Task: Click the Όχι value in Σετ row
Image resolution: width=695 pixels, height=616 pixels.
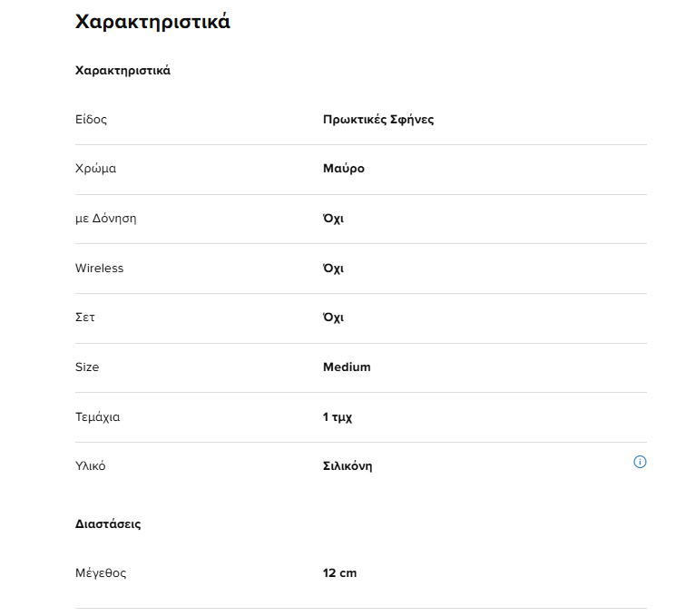Action: pos(333,318)
